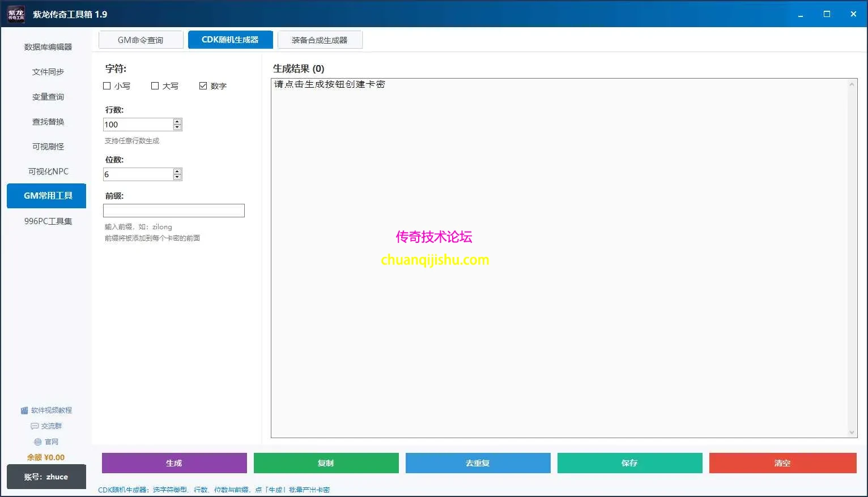Screen dimensions: 868x497
Task: Click the teal 保存 button
Action: (x=630, y=463)
